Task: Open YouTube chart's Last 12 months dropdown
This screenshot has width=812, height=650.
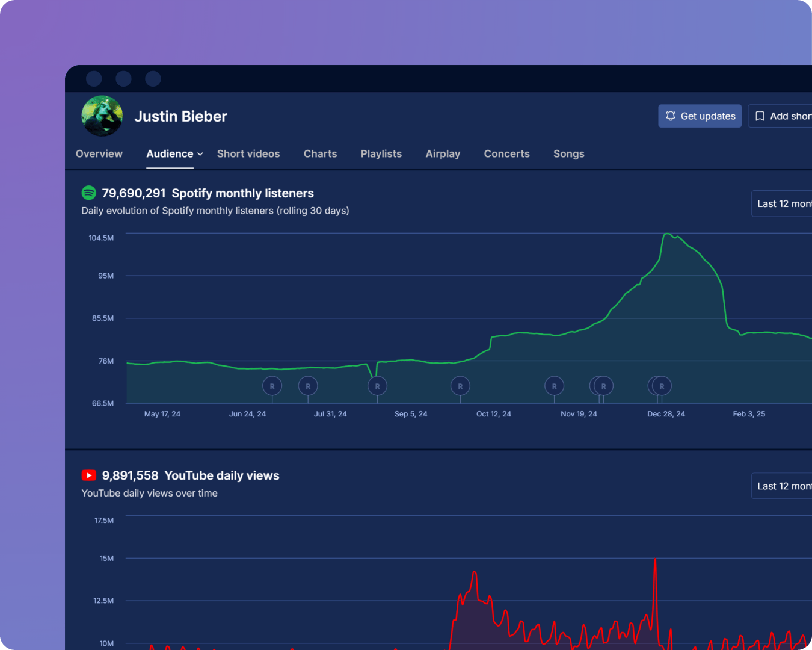Action: 783,486
